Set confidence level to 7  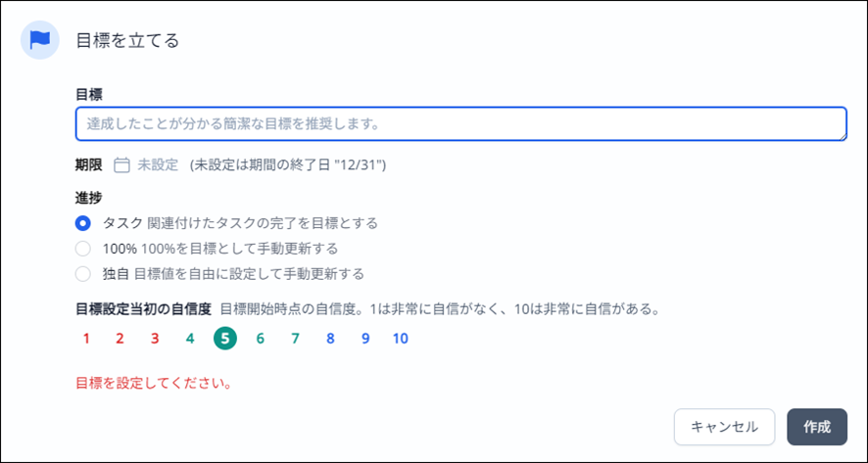[x=296, y=339]
